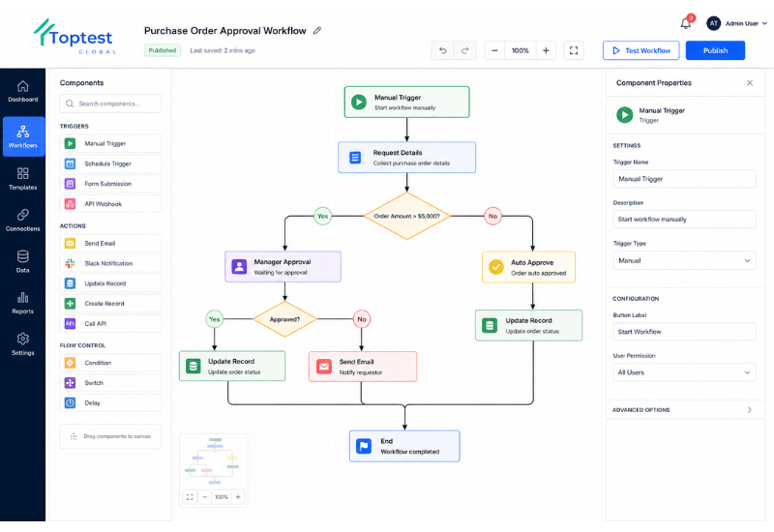Pick the Update Record action in the Components list
Screen dimensions: 774x532
[x=110, y=283]
